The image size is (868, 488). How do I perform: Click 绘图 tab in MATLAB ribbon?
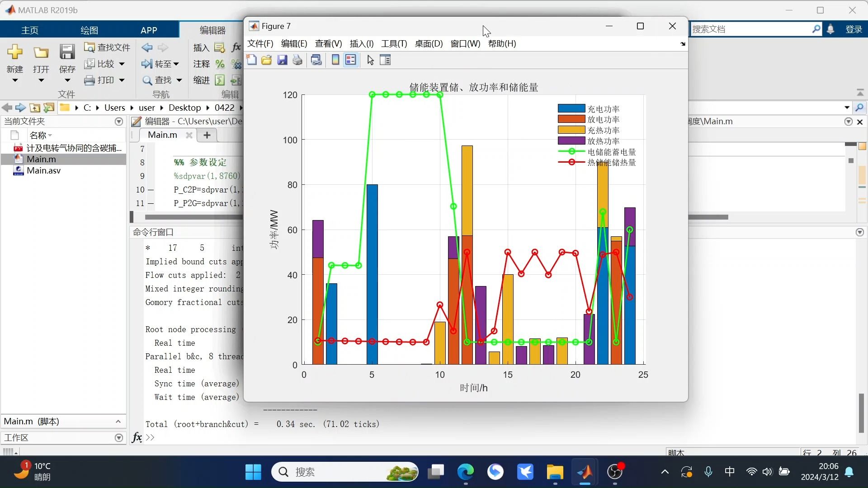coord(90,30)
